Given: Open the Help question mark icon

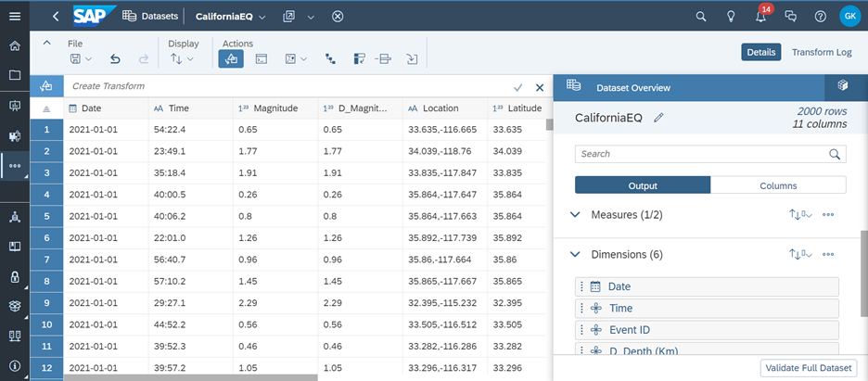Looking at the screenshot, I should [820, 17].
